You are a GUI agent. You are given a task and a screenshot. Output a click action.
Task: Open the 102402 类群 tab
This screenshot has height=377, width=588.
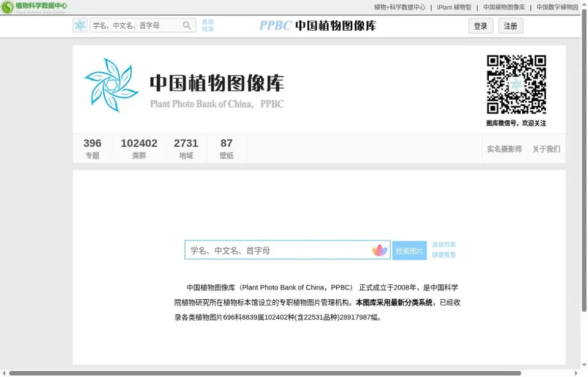[x=139, y=148]
